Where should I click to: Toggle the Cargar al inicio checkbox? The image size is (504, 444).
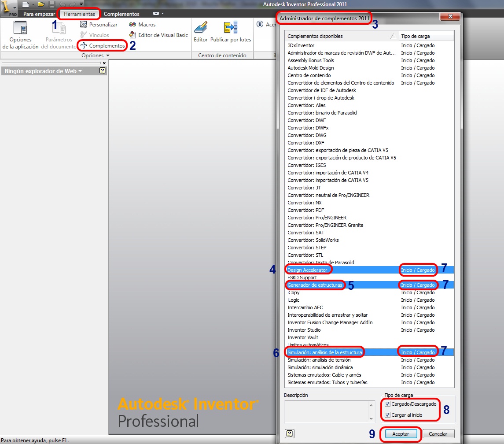pyautogui.click(x=388, y=415)
